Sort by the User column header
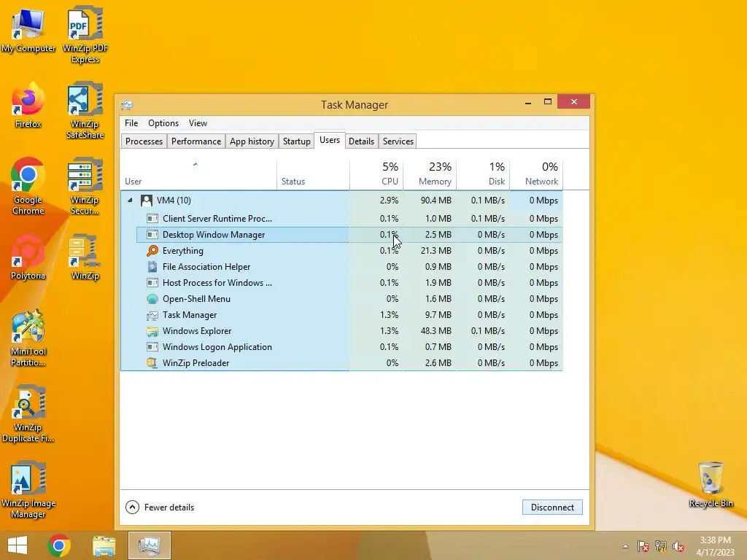The width and height of the screenshot is (747, 560). pos(198,175)
